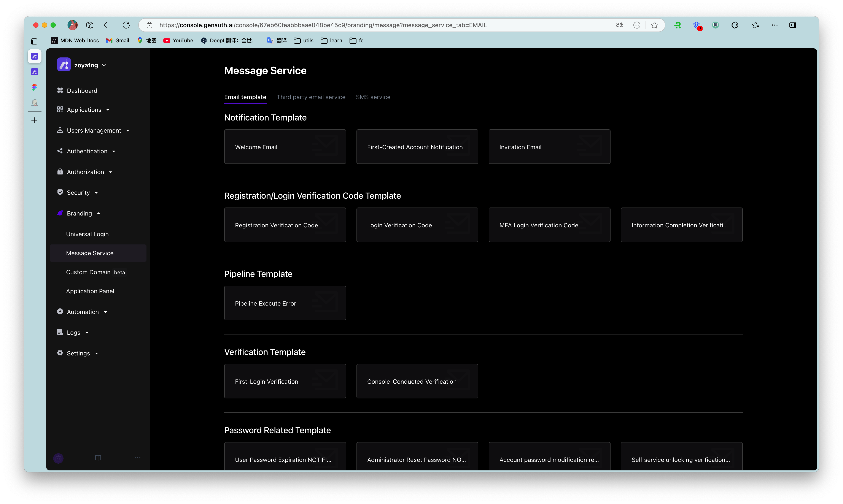The image size is (843, 504).
Task: Expand the Users Management section
Action: (94, 130)
